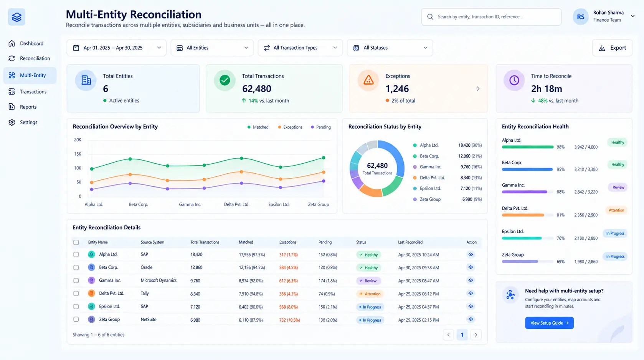Go to next page in pagination

tap(476, 335)
